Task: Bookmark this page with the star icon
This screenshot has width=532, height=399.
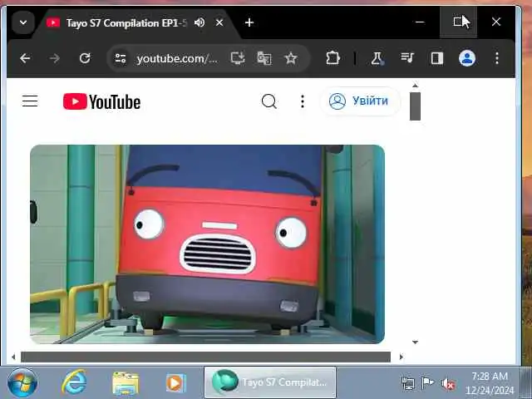Action: coord(291,58)
